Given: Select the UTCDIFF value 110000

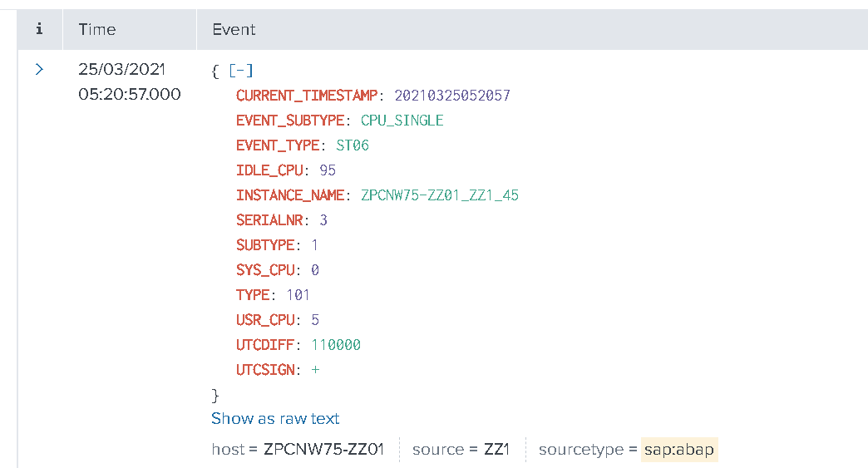Looking at the screenshot, I should pyautogui.click(x=336, y=345).
